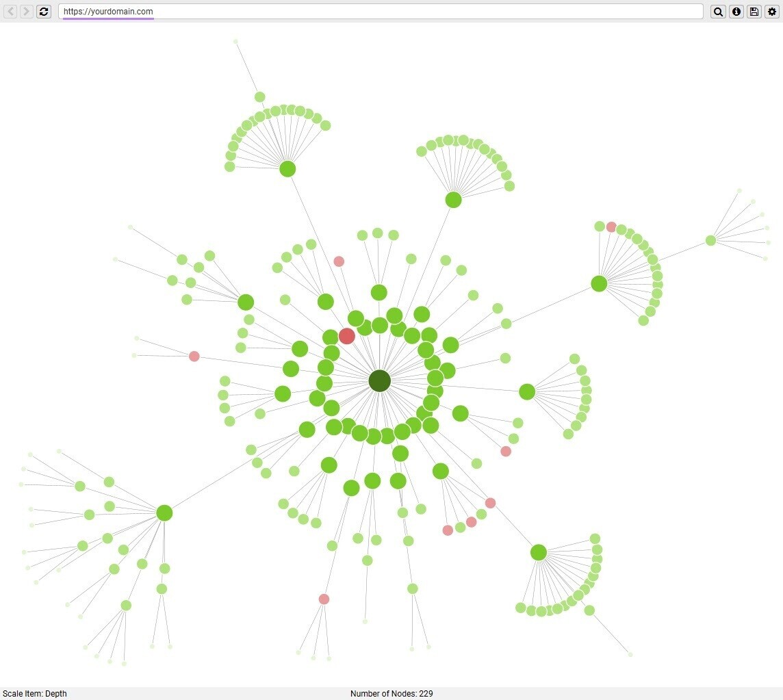Reload the crawl visualisation
Viewport: 783px width, 700px height.
44,12
